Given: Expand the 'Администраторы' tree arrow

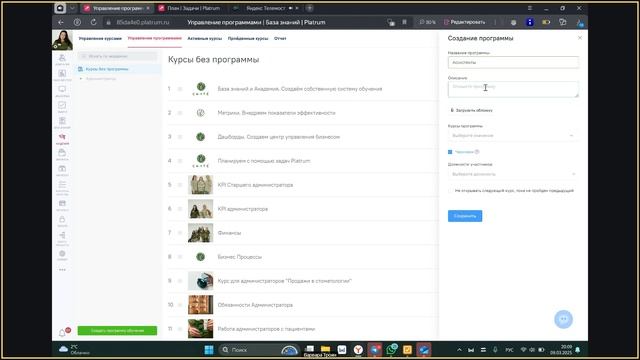Looking at the screenshot, I should point(81,78).
